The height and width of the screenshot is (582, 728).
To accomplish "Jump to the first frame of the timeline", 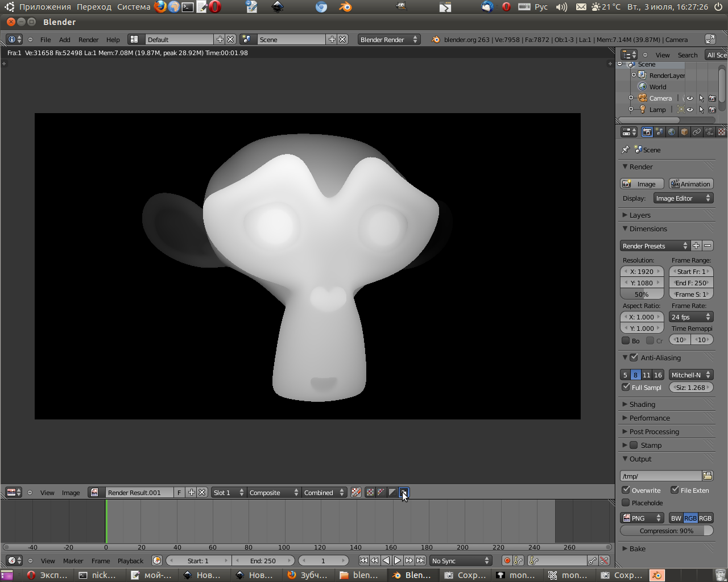I will [x=363, y=560].
